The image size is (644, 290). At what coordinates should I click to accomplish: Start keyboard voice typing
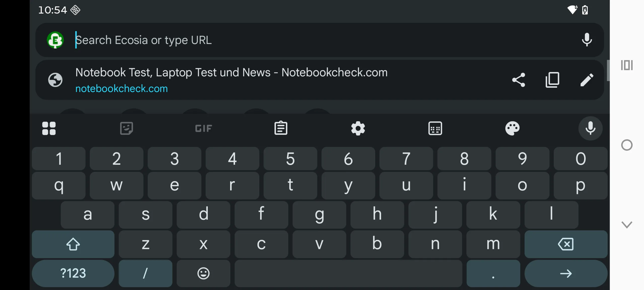tap(590, 128)
